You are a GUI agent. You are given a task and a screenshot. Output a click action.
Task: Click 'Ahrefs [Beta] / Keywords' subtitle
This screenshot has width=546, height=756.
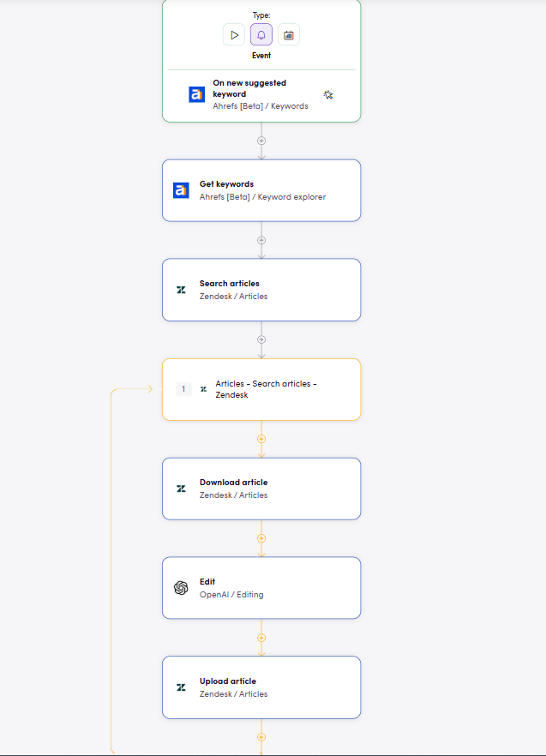point(261,106)
